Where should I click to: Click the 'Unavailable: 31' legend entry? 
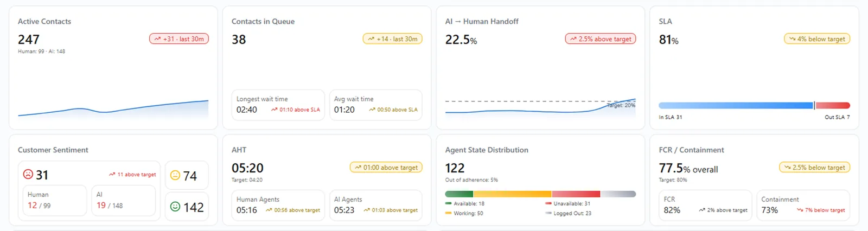[568, 204]
